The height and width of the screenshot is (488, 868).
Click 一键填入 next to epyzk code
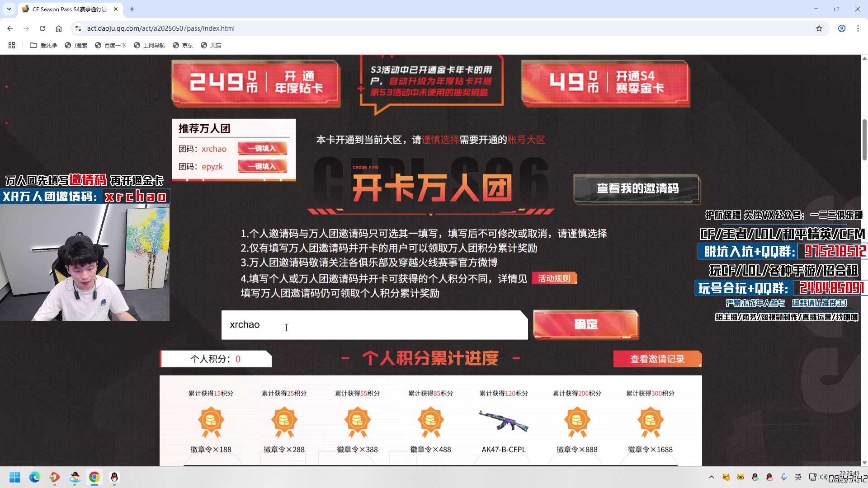pos(262,166)
